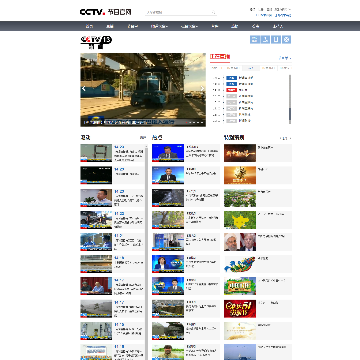Show the next slide with the player's right arrow
Image resolution: width=360 pixels, height=360 pixels.
tap(202, 89)
